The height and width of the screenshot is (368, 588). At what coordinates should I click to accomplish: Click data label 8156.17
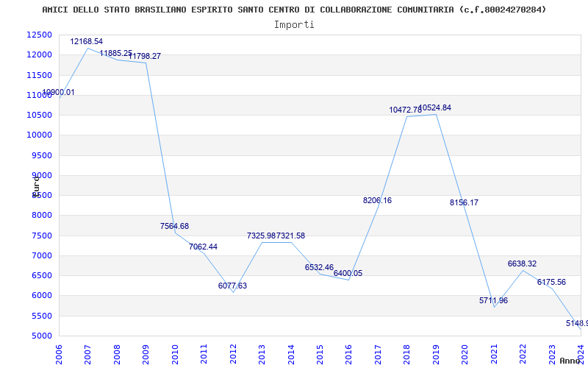[465, 202]
